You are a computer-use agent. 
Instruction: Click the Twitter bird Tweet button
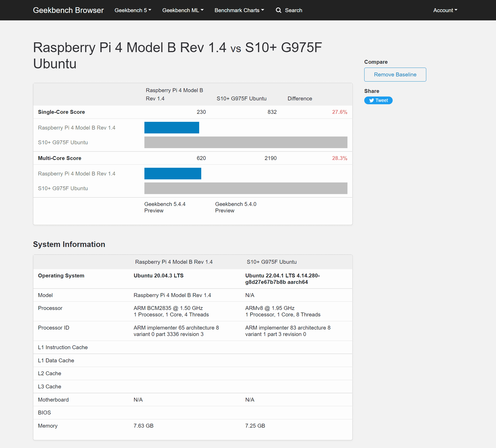tap(378, 100)
